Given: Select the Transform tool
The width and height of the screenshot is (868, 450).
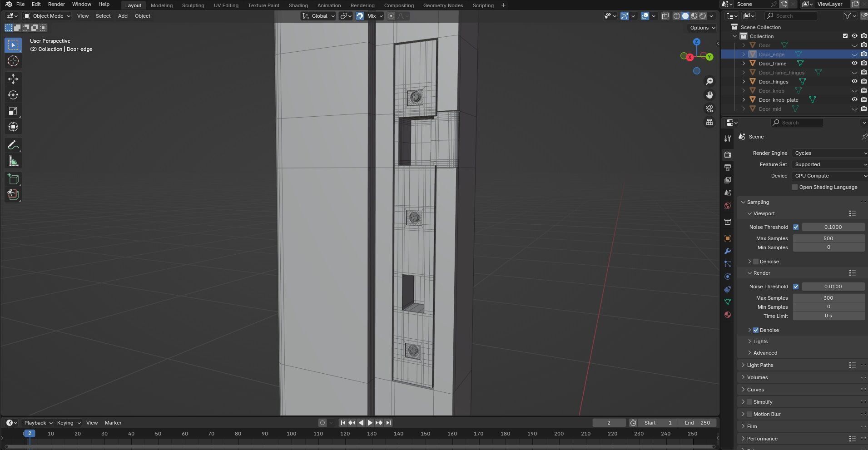Looking at the screenshot, I should (13, 127).
